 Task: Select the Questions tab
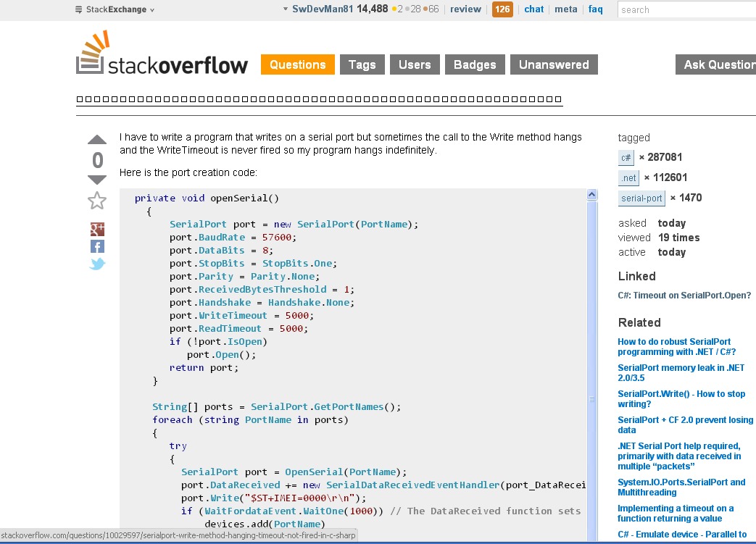[x=297, y=64]
